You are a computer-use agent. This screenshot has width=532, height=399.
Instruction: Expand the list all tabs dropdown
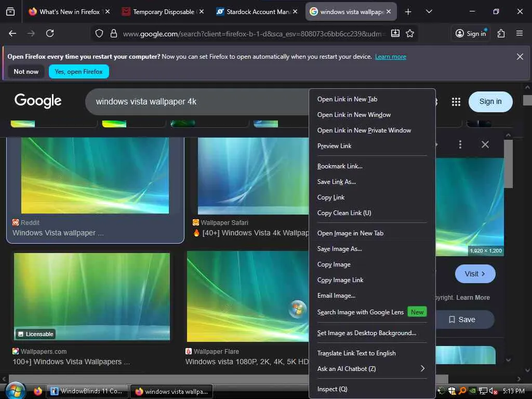coord(429,11)
